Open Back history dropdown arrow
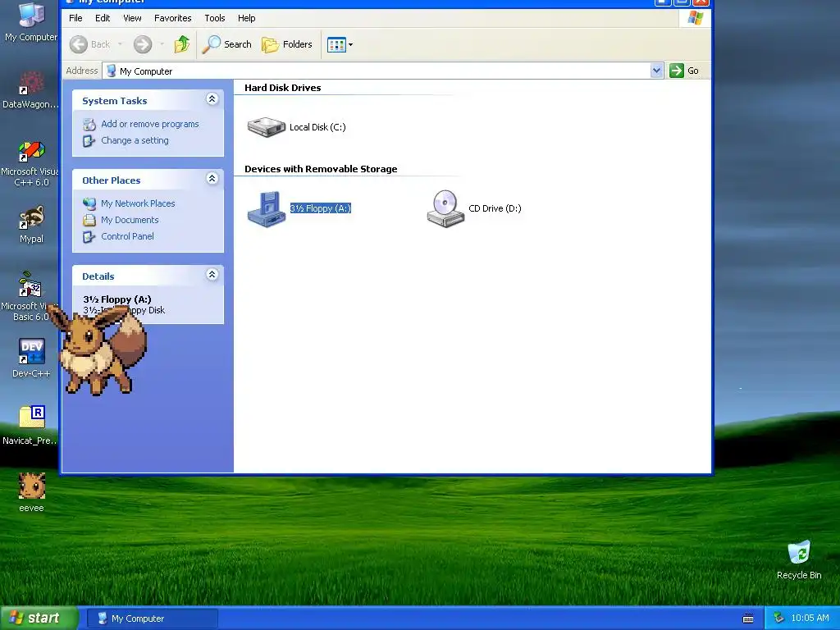The height and width of the screenshot is (630, 840). click(x=120, y=44)
